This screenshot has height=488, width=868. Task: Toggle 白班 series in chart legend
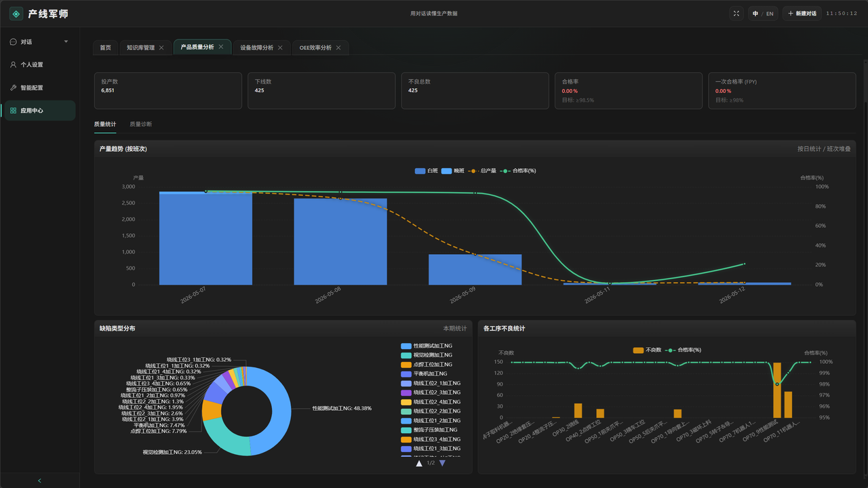[x=427, y=171]
